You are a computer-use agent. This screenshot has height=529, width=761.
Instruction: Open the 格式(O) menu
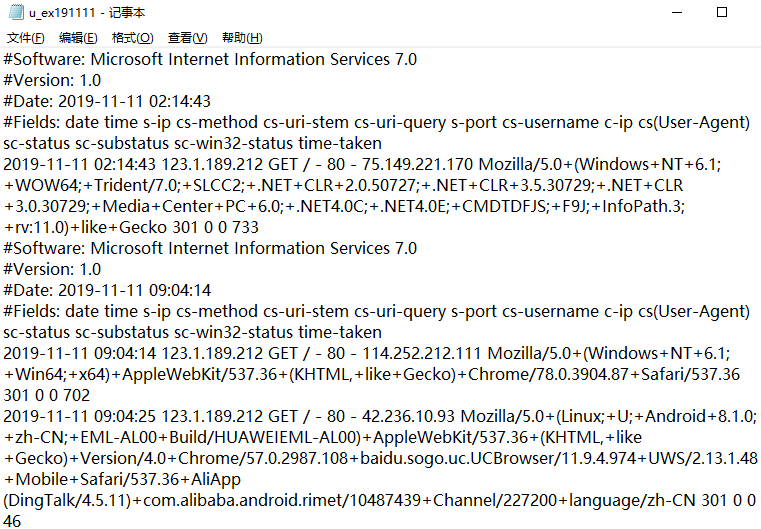pyautogui.click(x=132, y=38)
